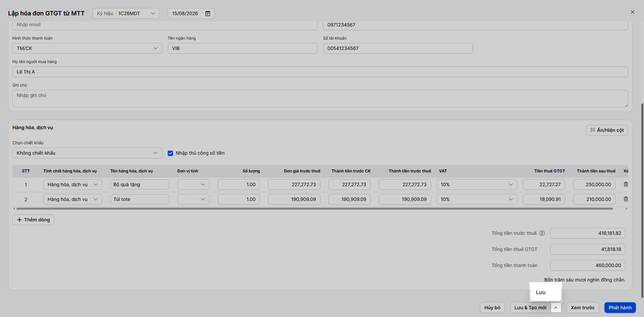
Task: Click the Thành tiền trước thuế column header
Action: 410,171
